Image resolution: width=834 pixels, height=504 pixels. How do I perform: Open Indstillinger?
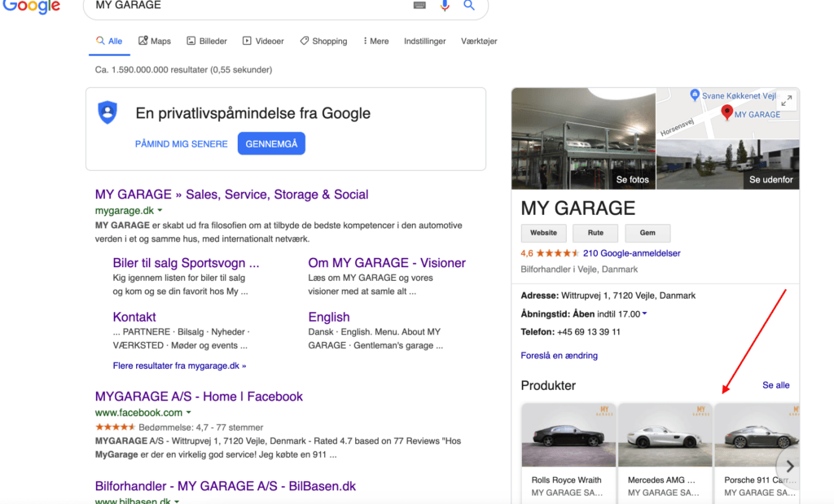coord(424,41)
